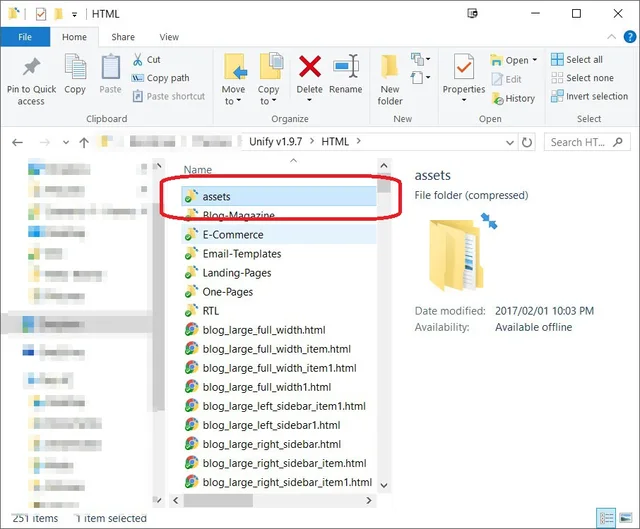The width and height of the screenshot is (640, 529).
Task: Show file History
Action: click(513, 98)
